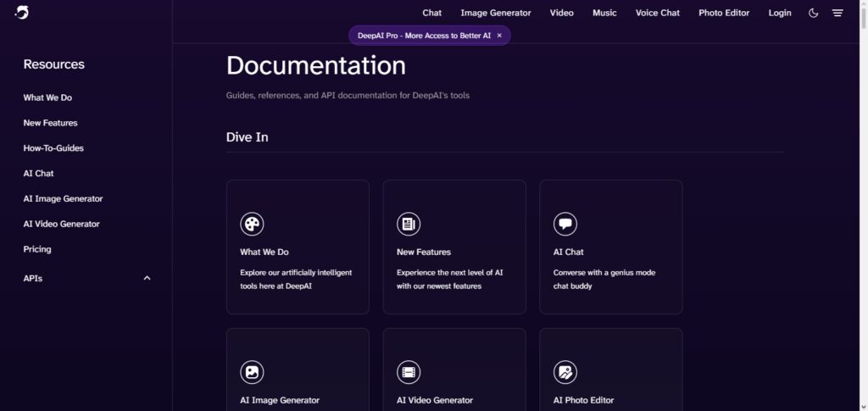Open Chat in the top navigation
Screen dimensions: 868x411
pyautogui.click(x=431, y=13)
